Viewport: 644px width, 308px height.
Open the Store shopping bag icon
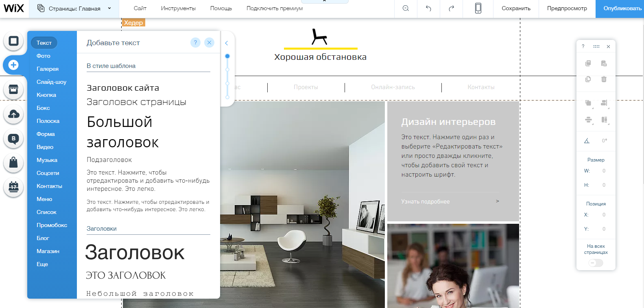click(x=13, y=163)
